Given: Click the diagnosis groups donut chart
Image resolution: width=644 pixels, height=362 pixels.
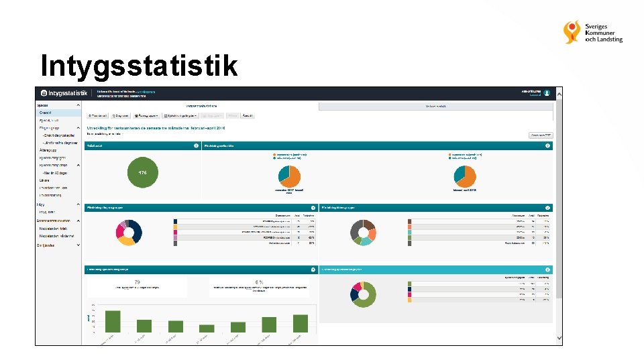Looking at the screenshot, I should [129, 233].
